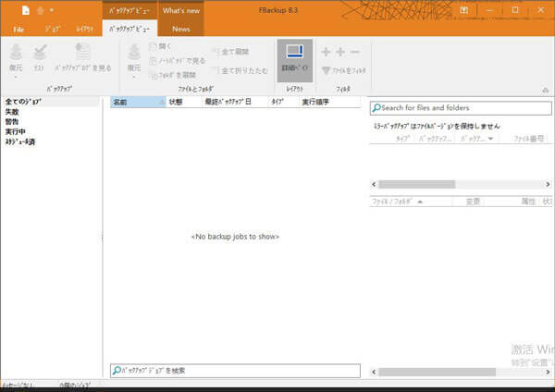Click 復元 in the バックアップ ribbon group
This screenshot has width=555, height=392.
click(x=16, y=60)
